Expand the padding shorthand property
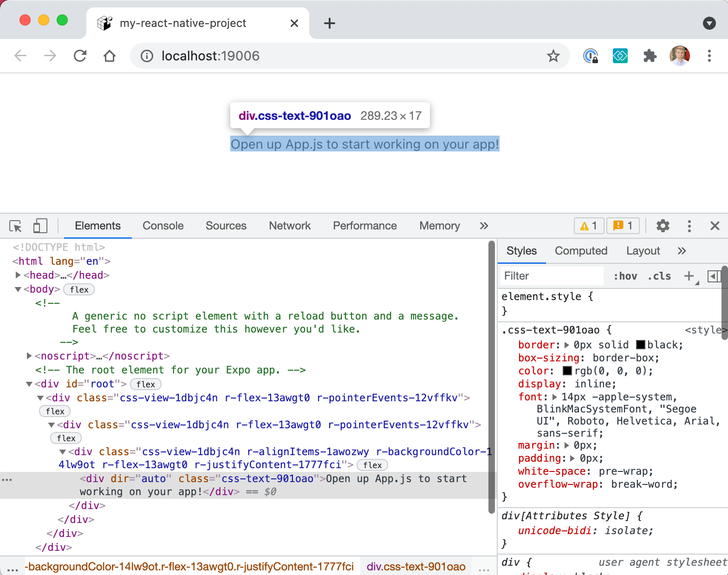Viewport: 728px width, 575px height. [572, 458]
